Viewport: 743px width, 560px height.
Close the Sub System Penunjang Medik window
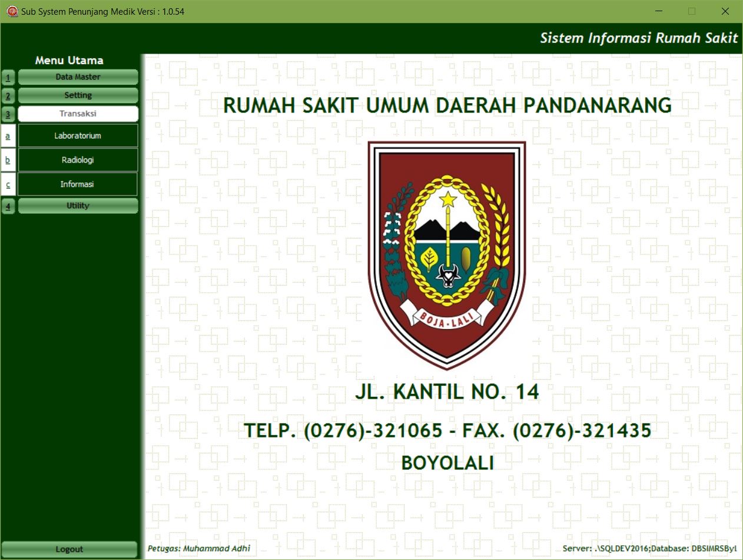coord(725,11)
